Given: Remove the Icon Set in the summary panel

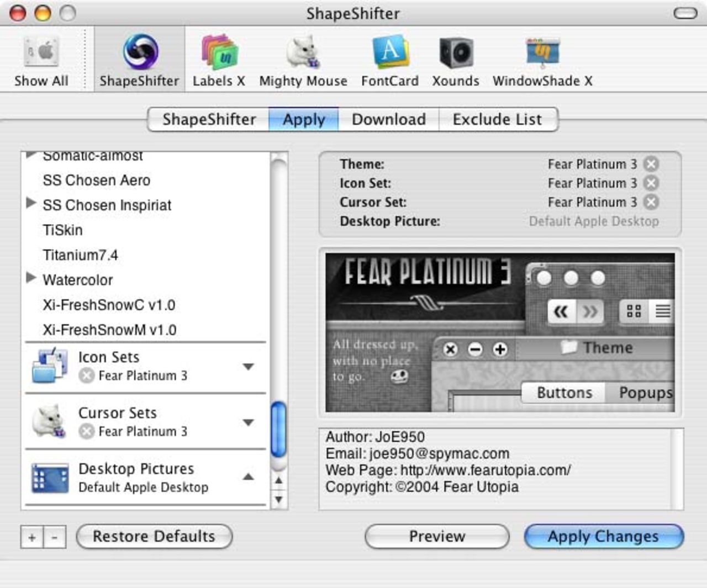Looking at the screenshot, I should [x=651, y=183].
